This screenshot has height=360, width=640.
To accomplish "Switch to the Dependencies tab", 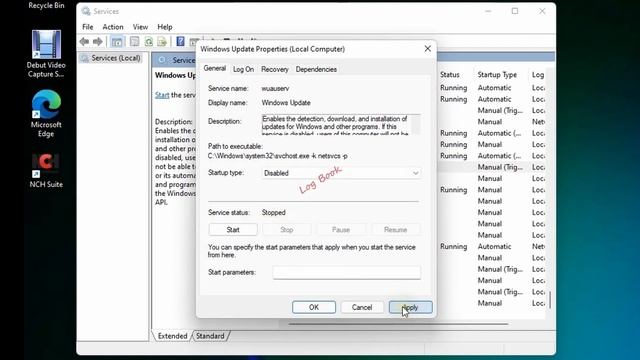I will [316, 69].
